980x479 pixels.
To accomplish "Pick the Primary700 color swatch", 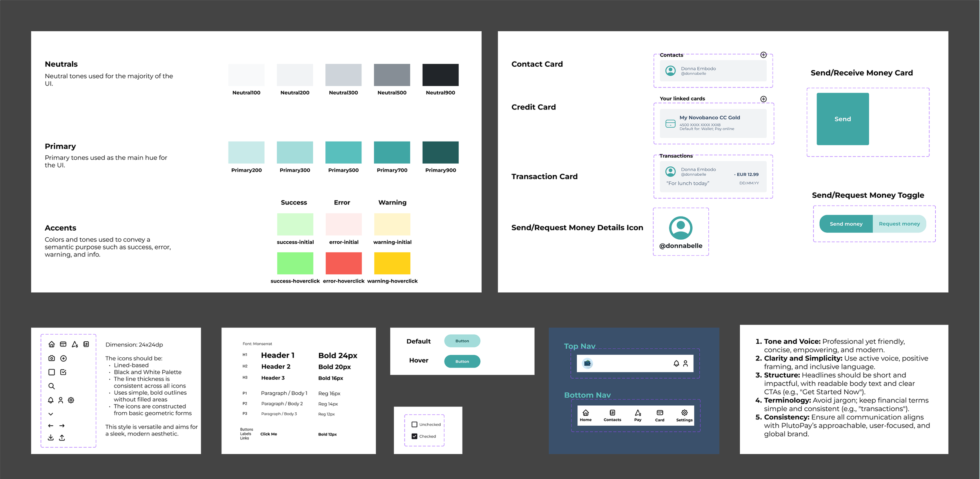I will 392,152.
